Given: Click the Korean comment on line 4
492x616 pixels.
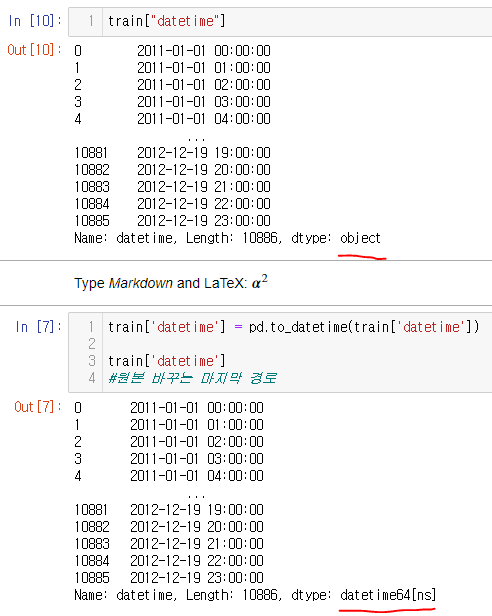Looking at the screenshot, I should point(193,378).
